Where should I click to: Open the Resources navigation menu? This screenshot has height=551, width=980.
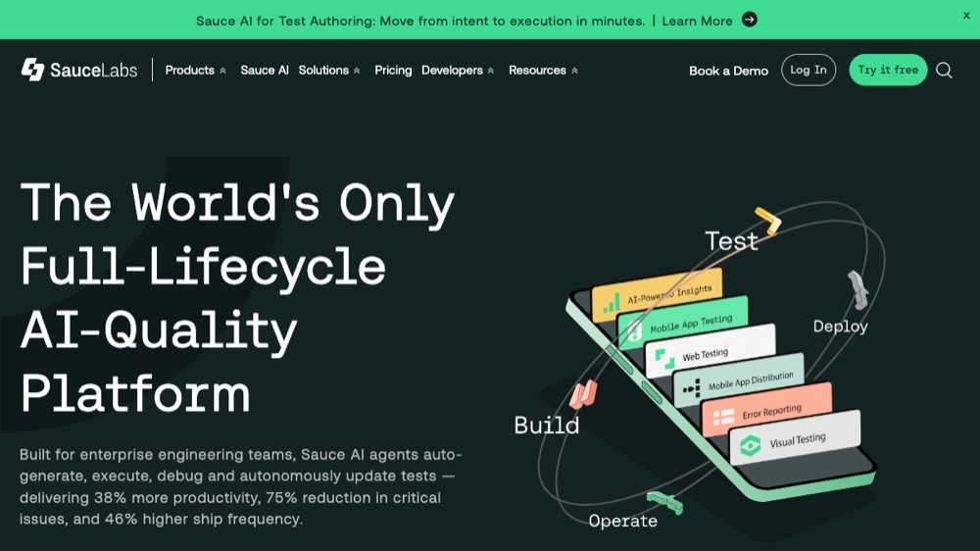coord(537,70)
